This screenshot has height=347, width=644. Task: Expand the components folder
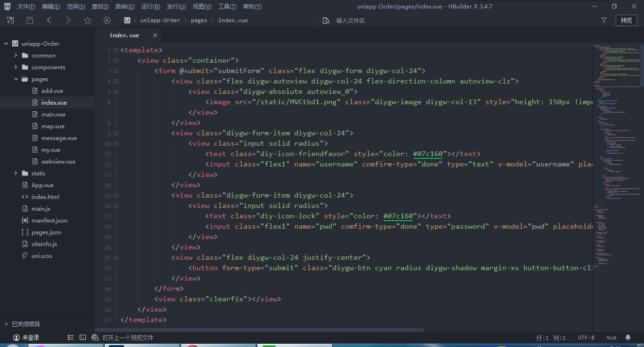(15, 67)
